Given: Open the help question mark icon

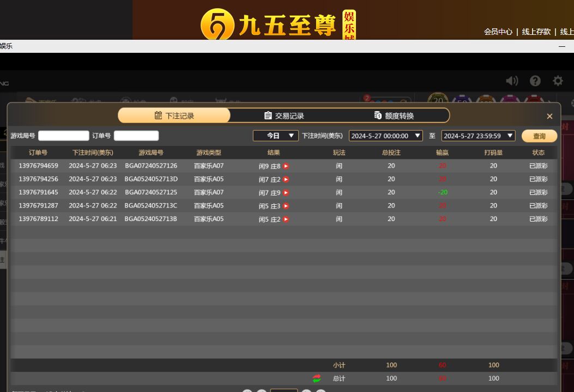Looking at the screenshot, I should [535, 81].
